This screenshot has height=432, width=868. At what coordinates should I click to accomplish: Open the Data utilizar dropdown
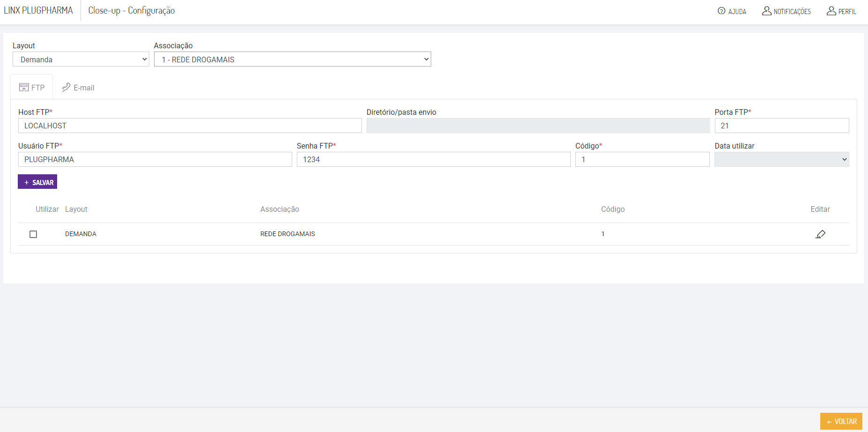click(x=781, y=159)
